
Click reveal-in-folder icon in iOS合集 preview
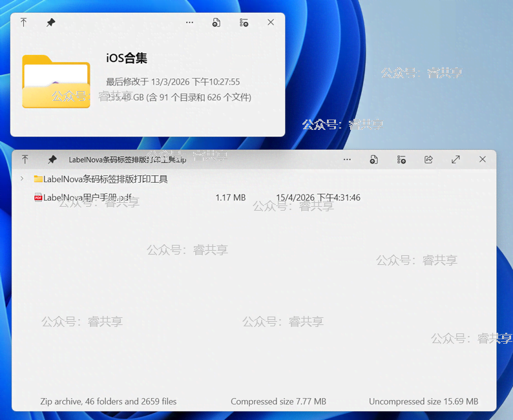coord(244,23)
